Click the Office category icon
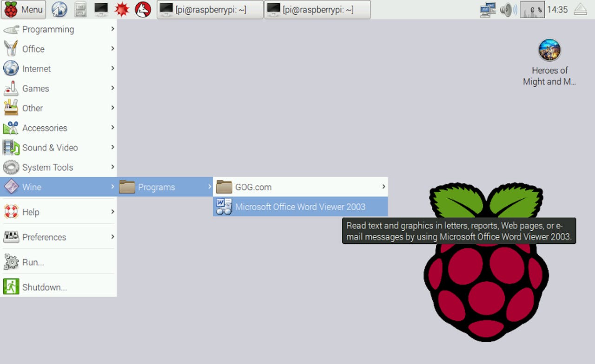This screenshot has height=364, width=595. tap(11, 49)
